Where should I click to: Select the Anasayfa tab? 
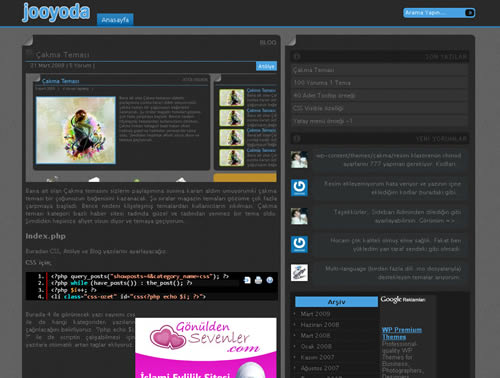tap(115, 20)
